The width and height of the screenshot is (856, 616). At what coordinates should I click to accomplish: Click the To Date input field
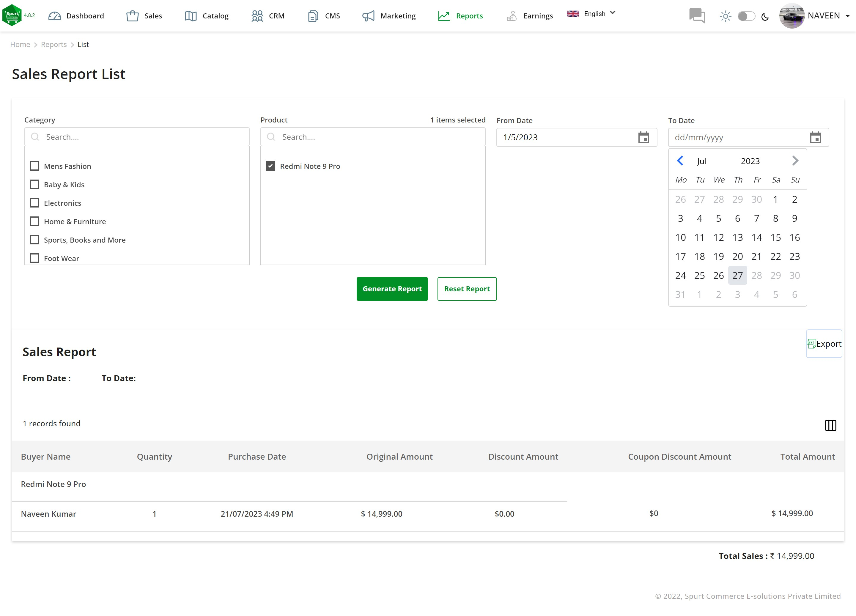click(748, 137)
